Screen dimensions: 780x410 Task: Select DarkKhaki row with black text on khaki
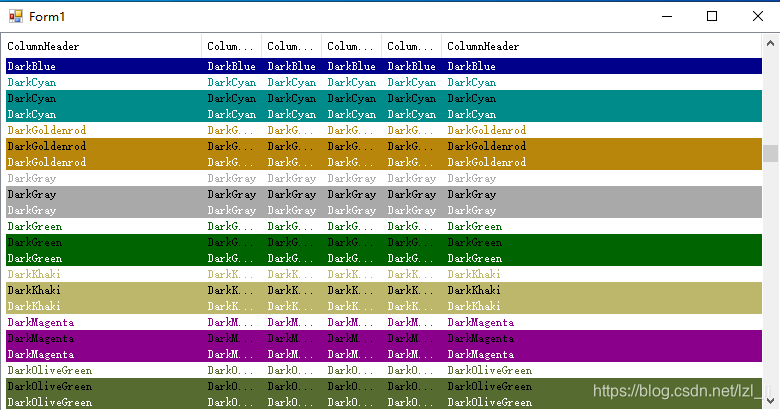[384, 290]
